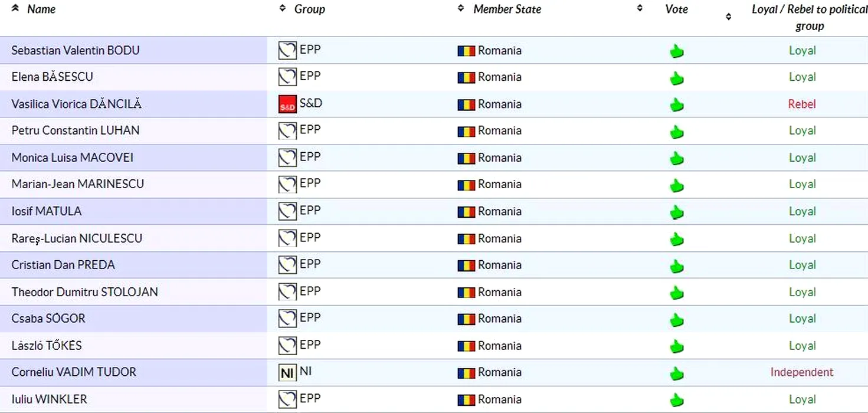The image size is (868, 413).
Task: Click EPP logo in Iuliu WINKLER row
Action: 287,399
